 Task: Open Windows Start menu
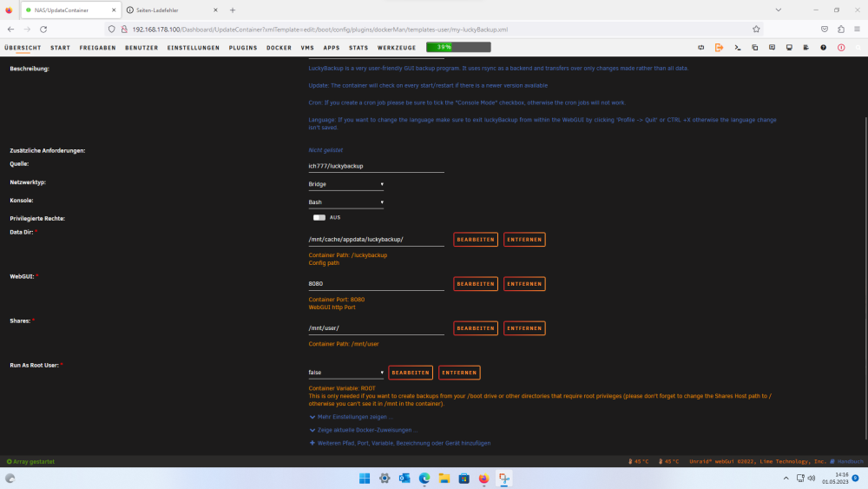pyautogui.click(x=365, y=479)
